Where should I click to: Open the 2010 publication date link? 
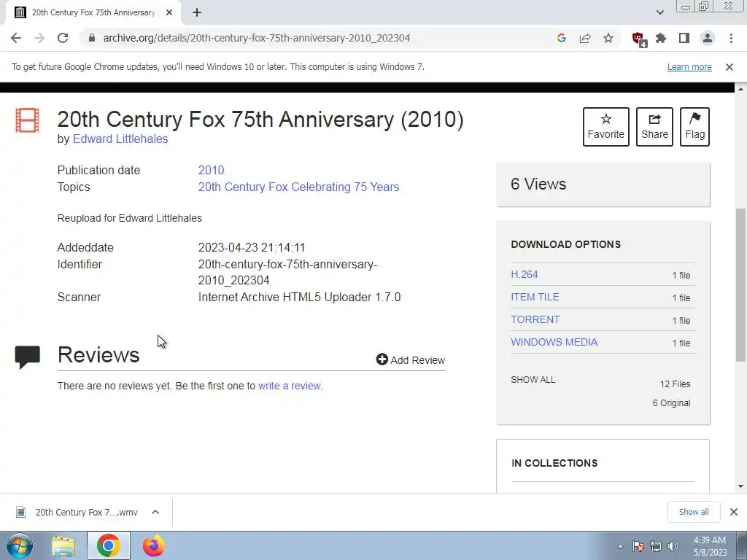pyautogui.click(x=211, y=171)
